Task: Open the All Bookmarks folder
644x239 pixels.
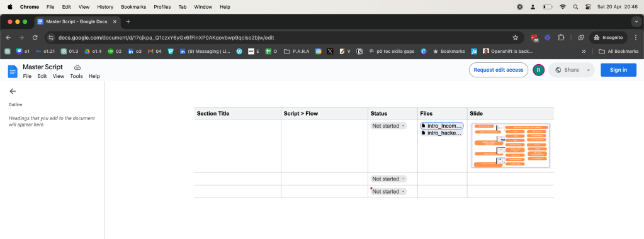Action: [x=619, y=52]
